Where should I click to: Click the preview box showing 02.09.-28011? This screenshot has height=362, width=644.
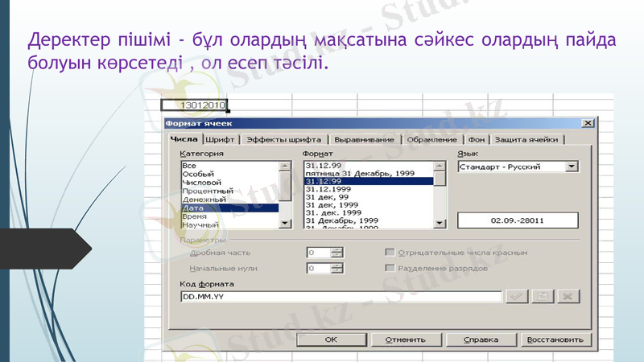[x=518, y=220]
